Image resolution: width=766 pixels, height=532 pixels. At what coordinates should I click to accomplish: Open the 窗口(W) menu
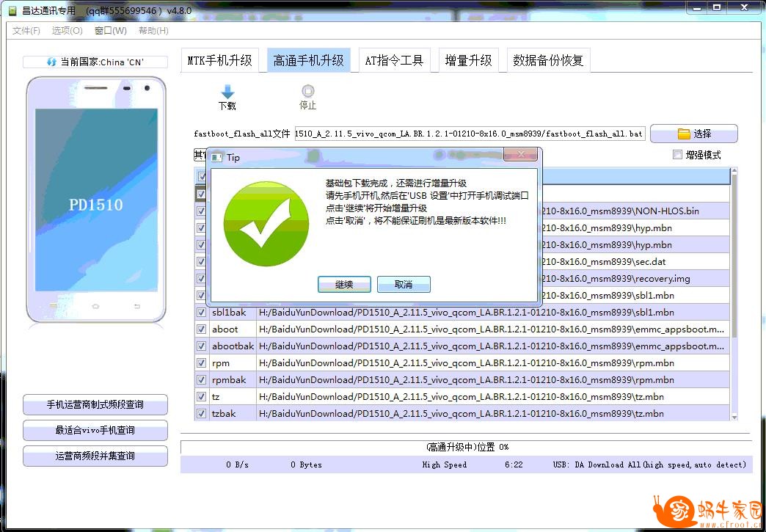tap(110, 30)
